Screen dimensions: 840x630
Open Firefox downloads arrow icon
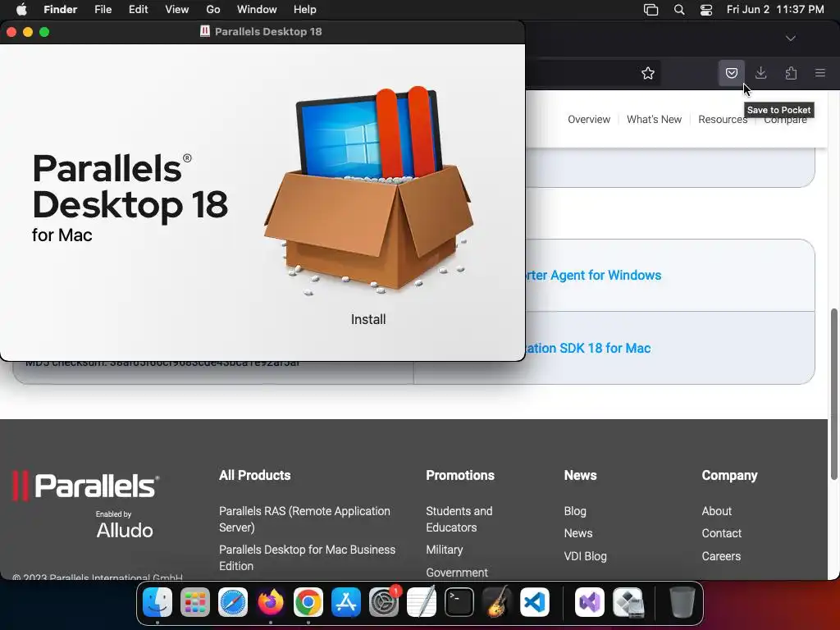click(x=760, y=73)
